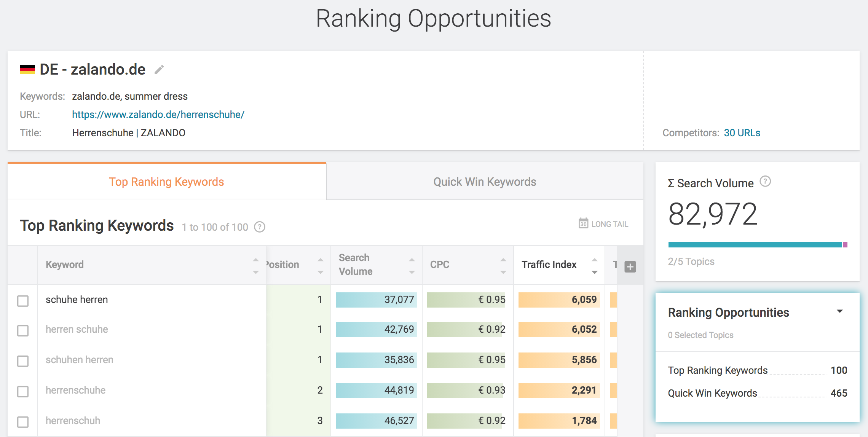Viewport: 868px width, 437px height.
Task: Click the Herrenschuhe | ZALANDO title
Action: 129,133
